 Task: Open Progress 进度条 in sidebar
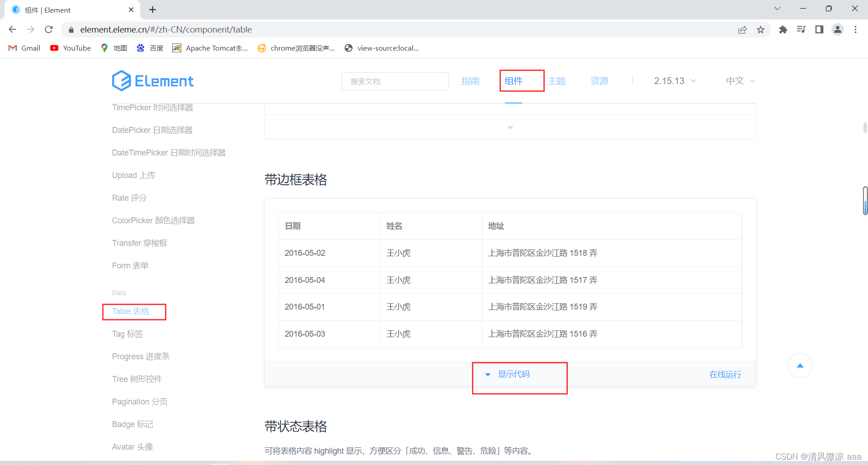pyautogui.click(x=141, y=357)
